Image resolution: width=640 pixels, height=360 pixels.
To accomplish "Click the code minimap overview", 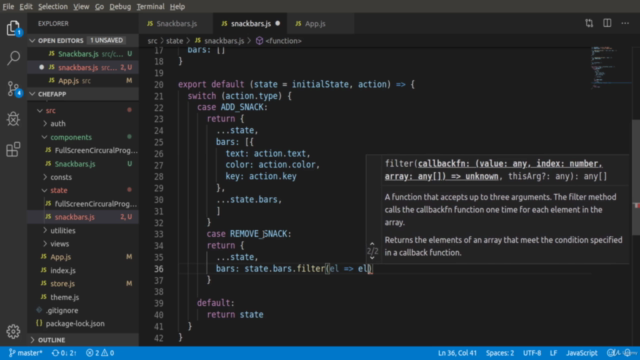I will pyautogui.click(x=611, y=67).
